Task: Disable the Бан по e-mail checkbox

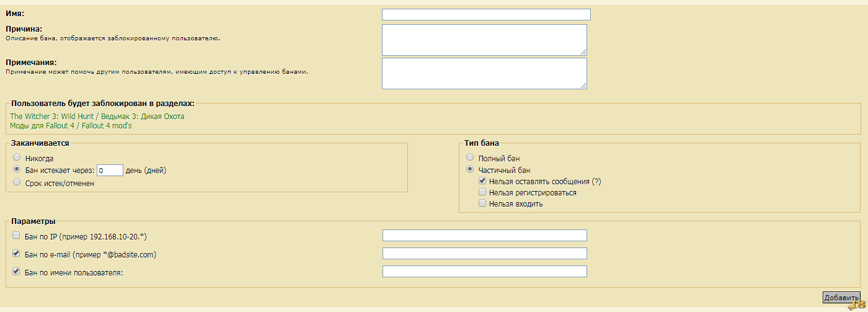Action: pos(16,253)
